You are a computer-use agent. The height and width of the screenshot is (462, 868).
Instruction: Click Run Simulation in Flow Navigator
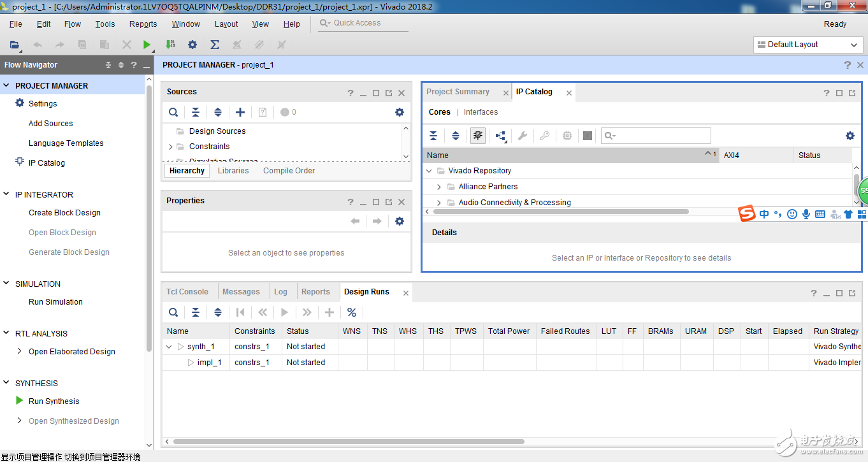point(55,302)
